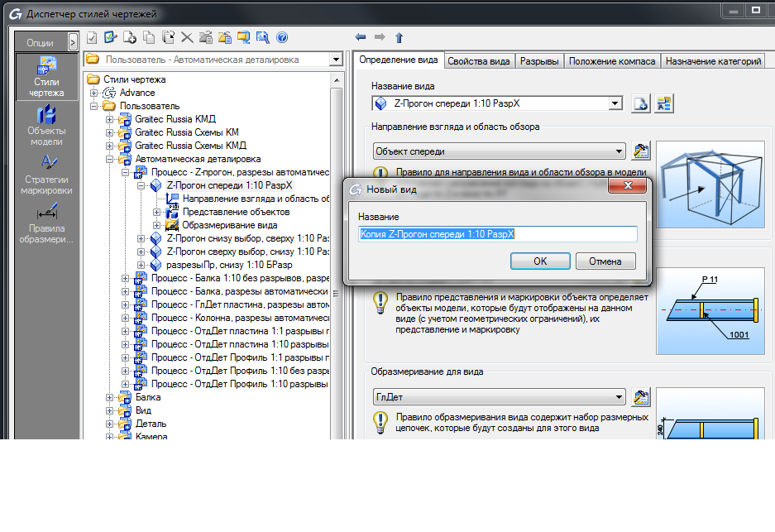Click the blue up arrow navigation icon
This screenshot has height=532, width=775.
399,37
